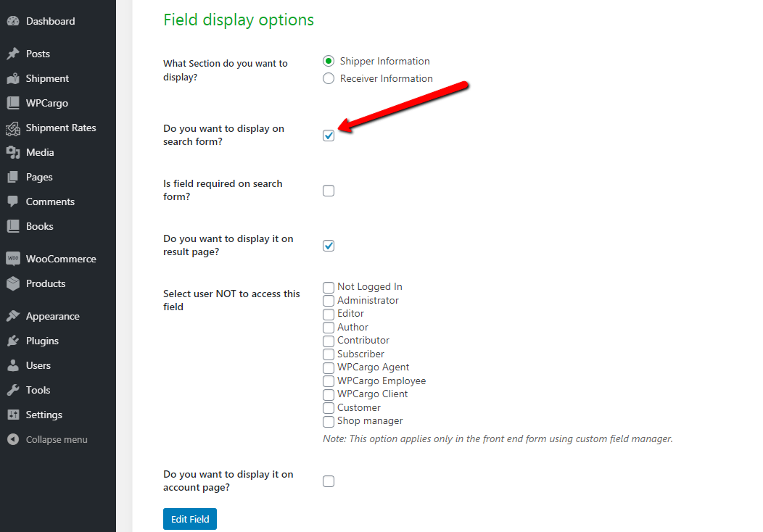763x532 pixels.
Task: Click the Settings sliders icon
Action: 13,415
